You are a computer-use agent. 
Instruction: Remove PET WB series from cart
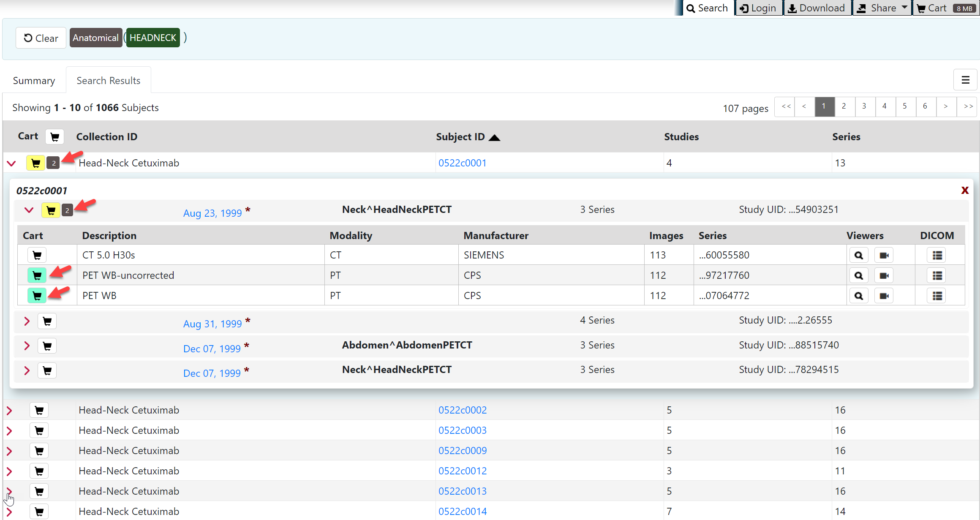(37, 296)
